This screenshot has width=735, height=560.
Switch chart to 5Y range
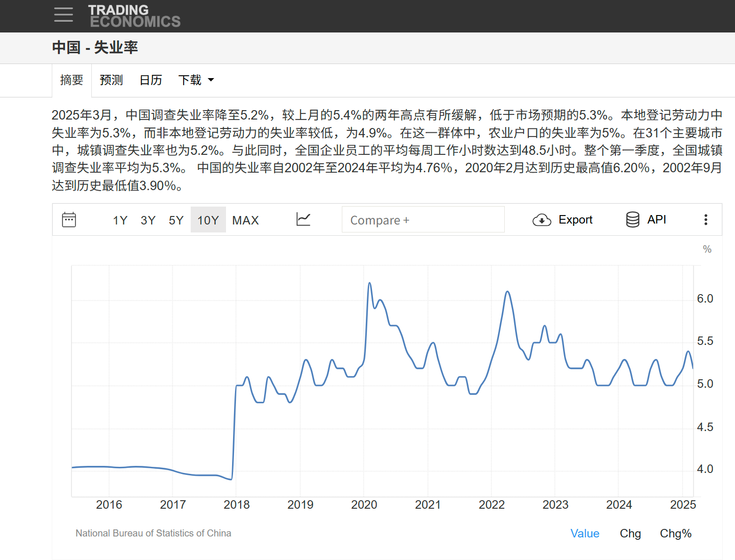click(176, 220)
